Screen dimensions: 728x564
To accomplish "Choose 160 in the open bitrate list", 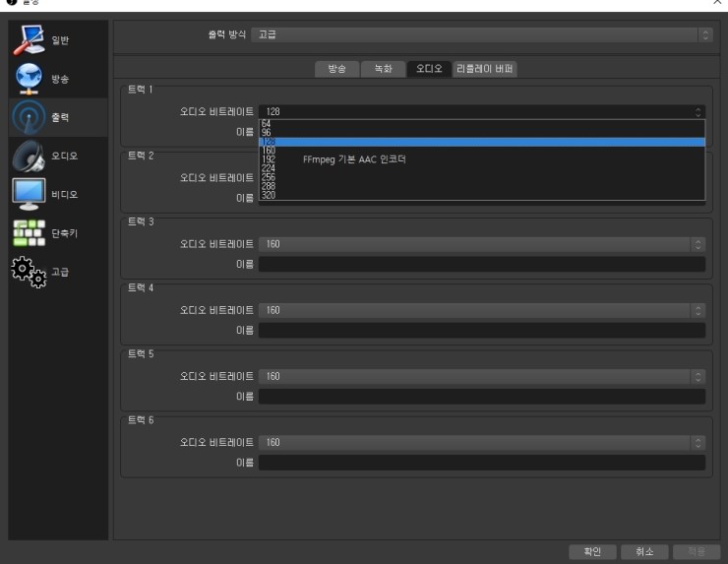I will click(482, 151).
